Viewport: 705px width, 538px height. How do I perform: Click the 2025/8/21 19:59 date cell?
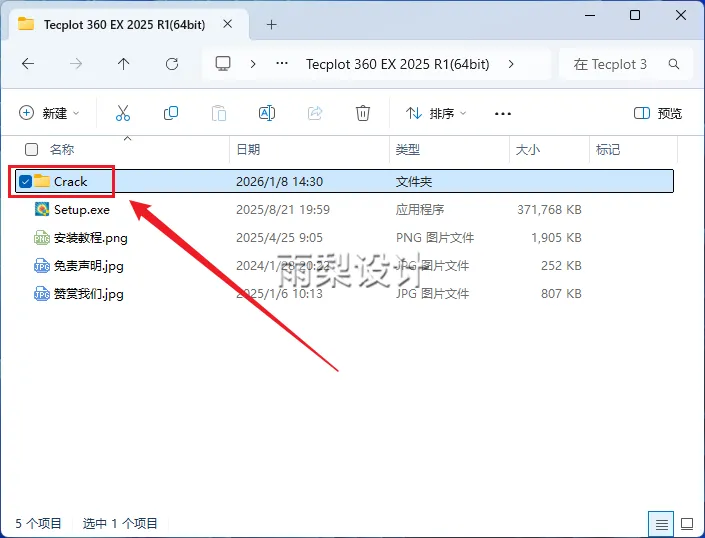click(x=283, y=209)
